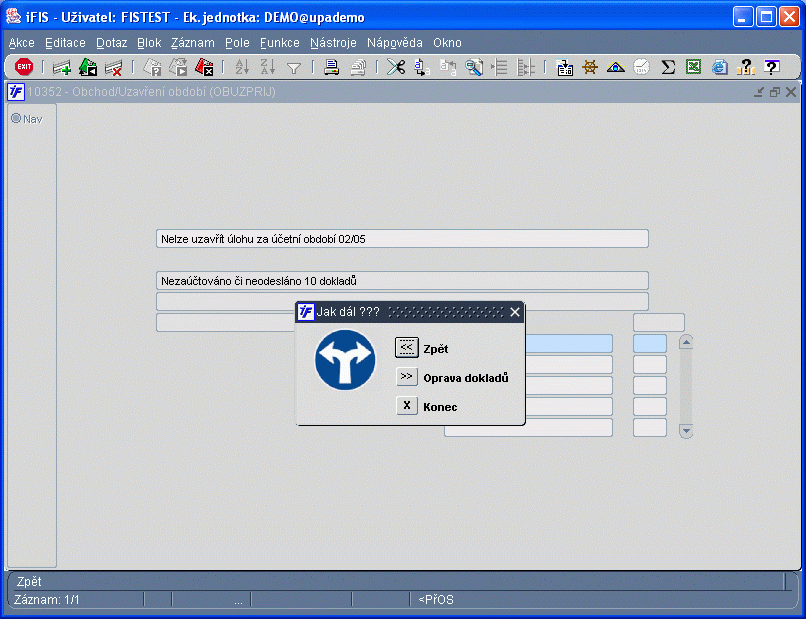806x619 pixels.
Task: Open the Akce menu
Action: coord(22,43)
